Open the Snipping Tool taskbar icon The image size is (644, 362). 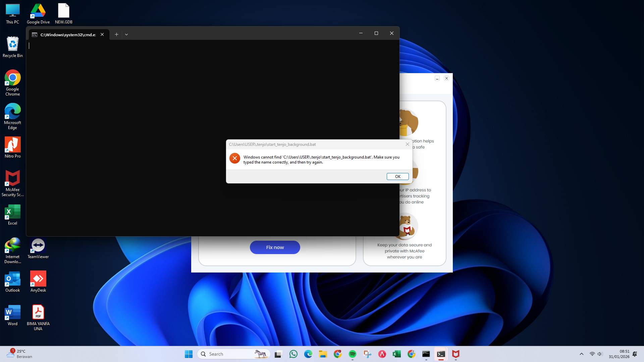click(367, 354)
